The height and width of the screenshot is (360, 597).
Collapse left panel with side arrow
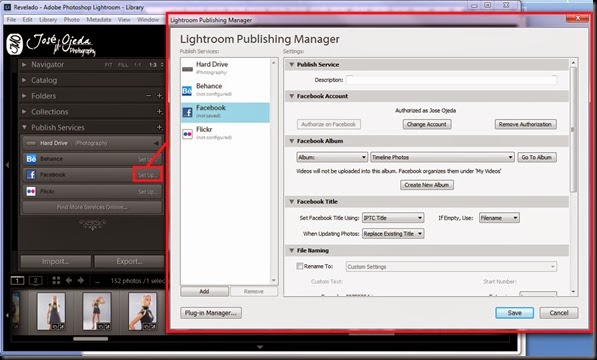(7, 165)
